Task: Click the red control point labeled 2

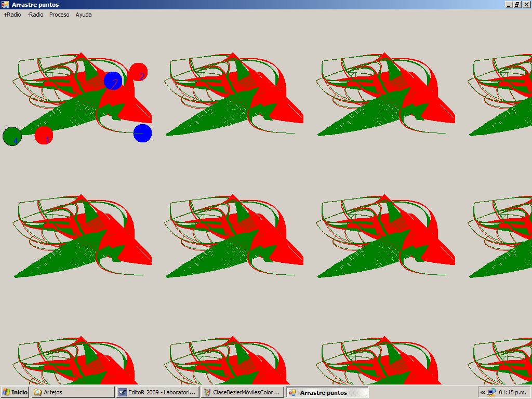Action: (x=138, y=72)
